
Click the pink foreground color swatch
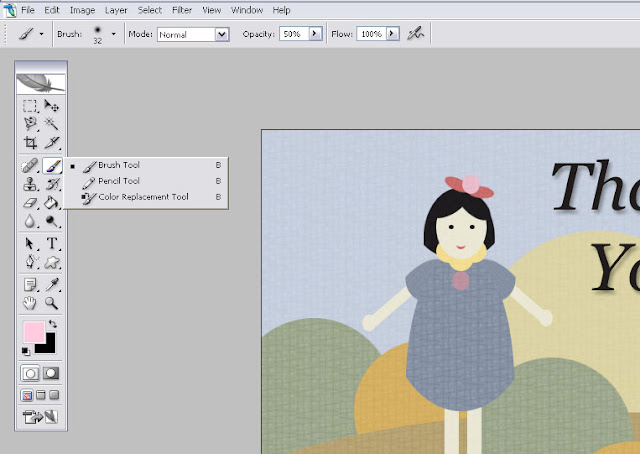33,331
